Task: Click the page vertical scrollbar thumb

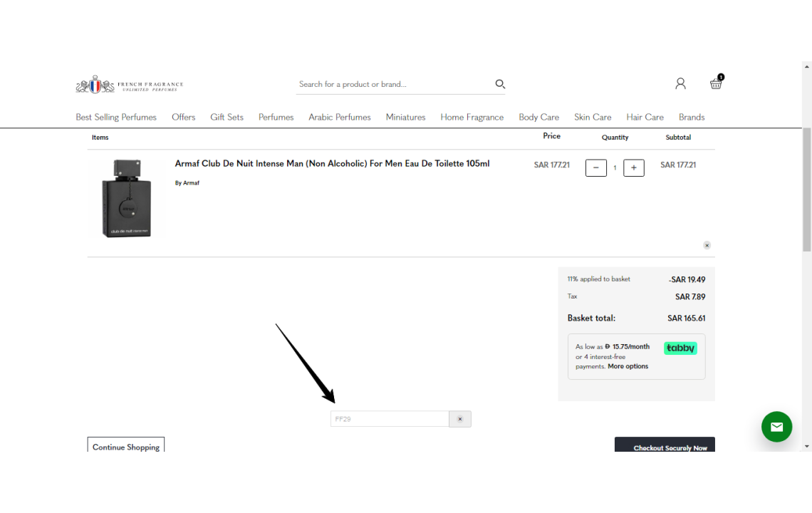Action: (x=807, y=189)
